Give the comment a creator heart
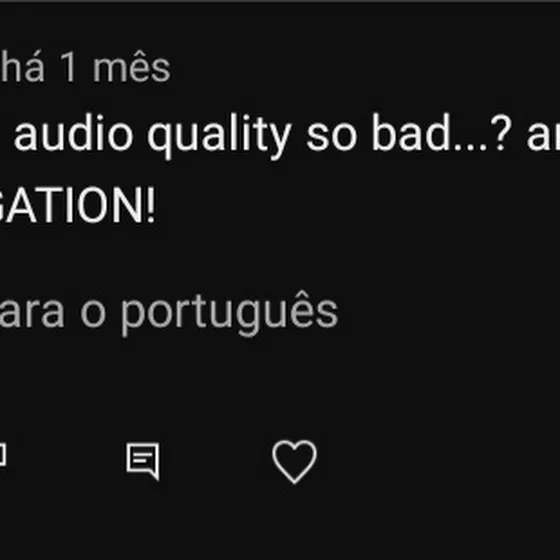The width and height of the screenshot is (560, 560). 294,461
